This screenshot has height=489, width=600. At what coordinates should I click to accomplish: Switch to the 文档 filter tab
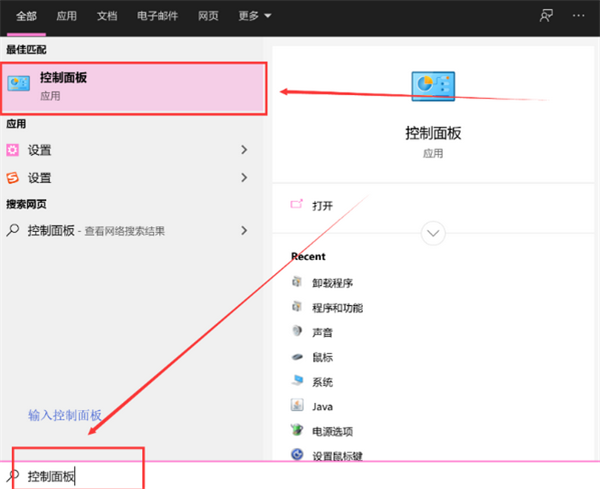pos(107,16)
